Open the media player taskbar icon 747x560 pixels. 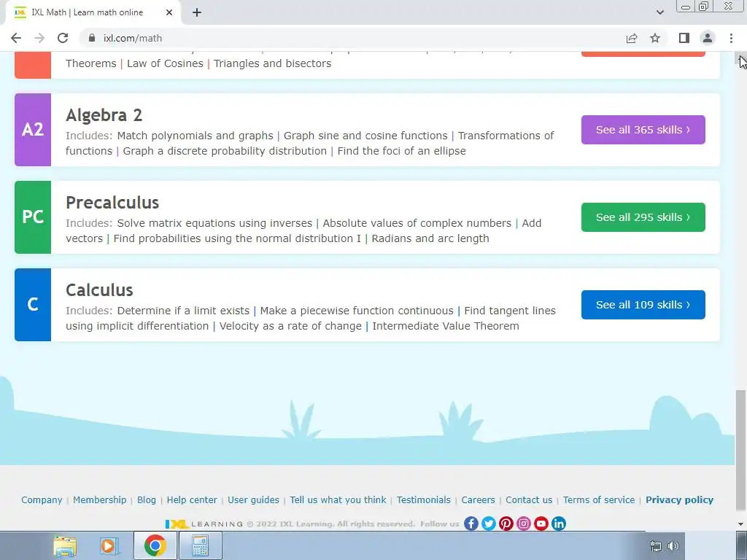coord(109,546)
